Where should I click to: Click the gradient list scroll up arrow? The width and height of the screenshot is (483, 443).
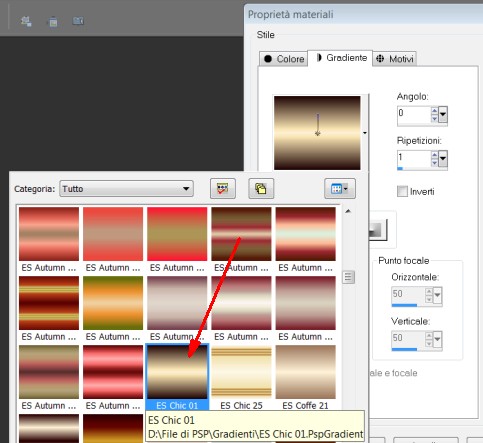click(x=348, y=211)
